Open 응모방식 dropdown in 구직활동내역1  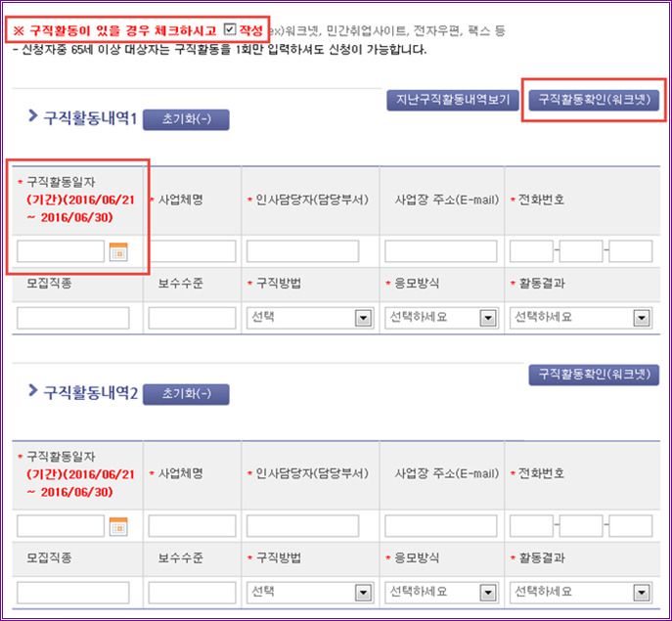pos(442,318)
